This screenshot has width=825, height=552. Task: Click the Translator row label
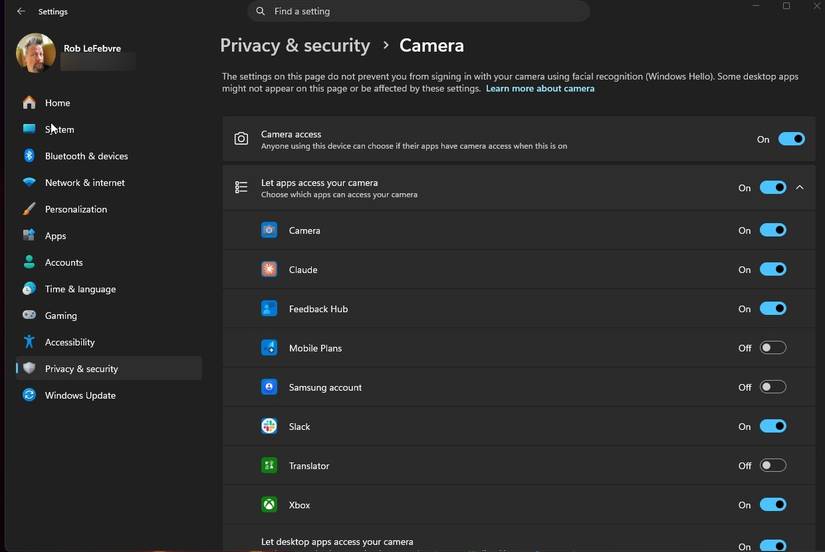(x=309, y=466)
